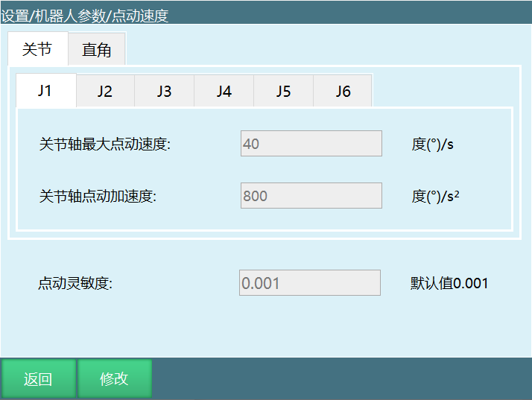Image resolution: width=532 pixels, height=400 pixels.
Task: Click the 度(°)/s² unit label
Action: pos(435,197)
